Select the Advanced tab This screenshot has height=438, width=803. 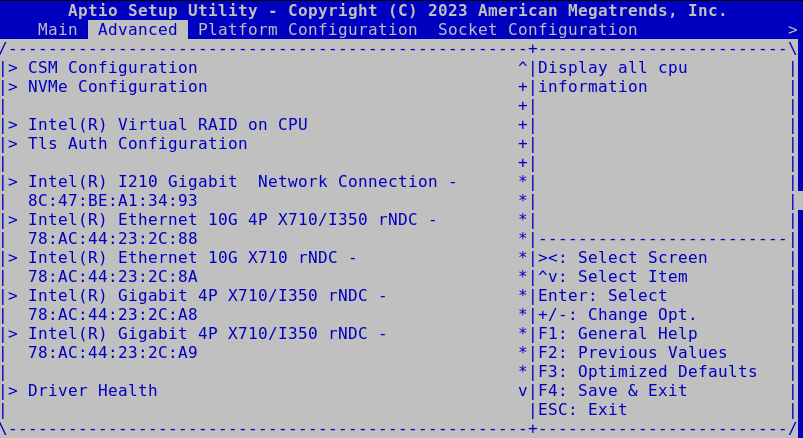137,30
